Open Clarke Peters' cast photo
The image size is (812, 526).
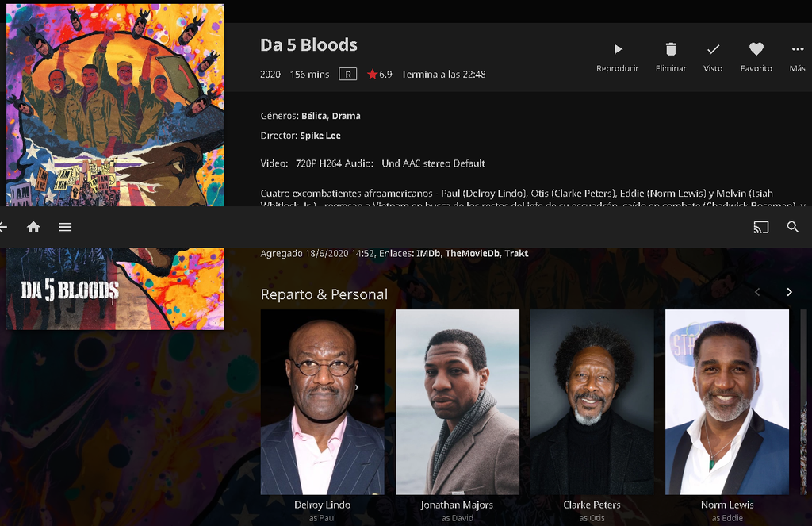pyautogui.click(x=592, y=402)
